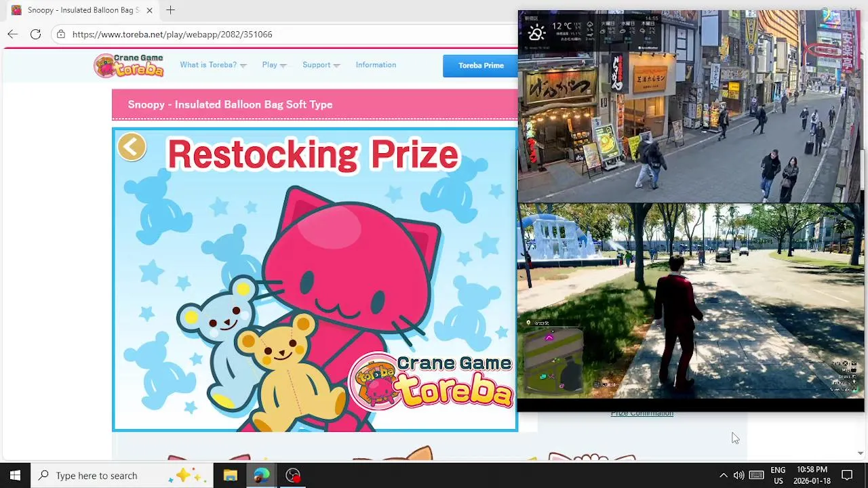Open the Information menu item
The image size is (868, 488).
(x=376, y=65)
